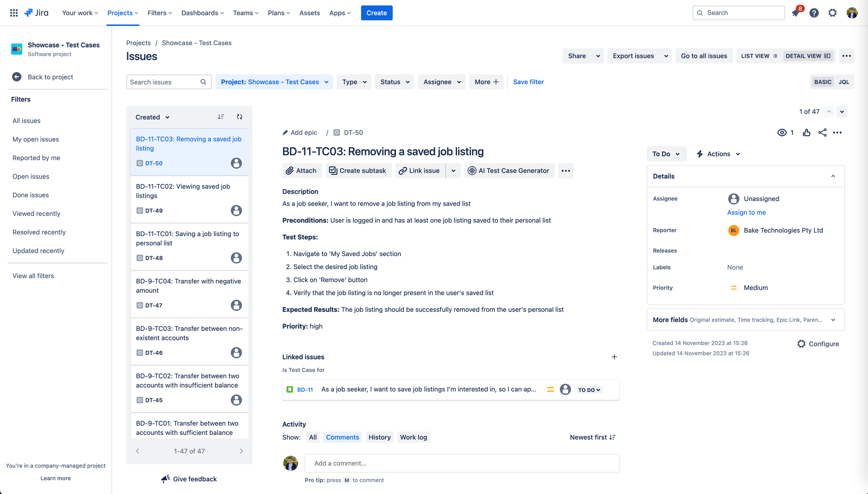The width and height of the screenshot is (868, 494).
Task: Select the History activity tab
Action: click(x=379, y=437)
